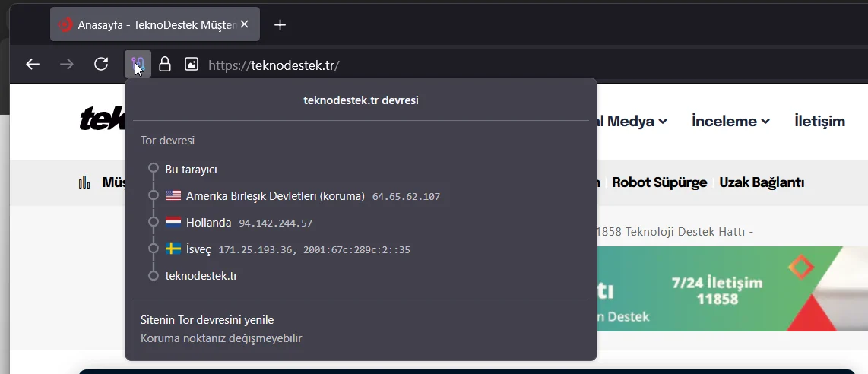Click the TeknoDestek tab favicon
The height and width of the screenshot is (374, 868).
65,25
